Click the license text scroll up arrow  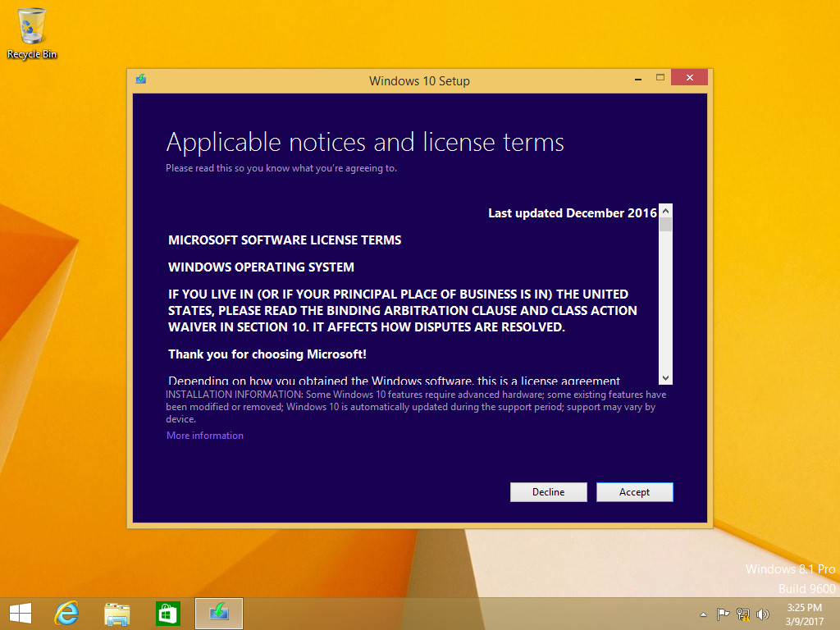(x=665, y=211)
